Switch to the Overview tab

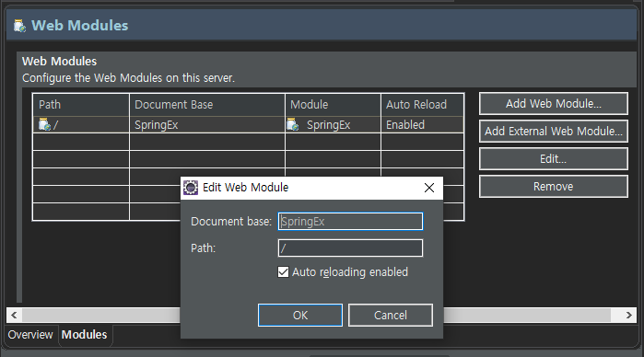pyautogui.click(x=30, y=334)
